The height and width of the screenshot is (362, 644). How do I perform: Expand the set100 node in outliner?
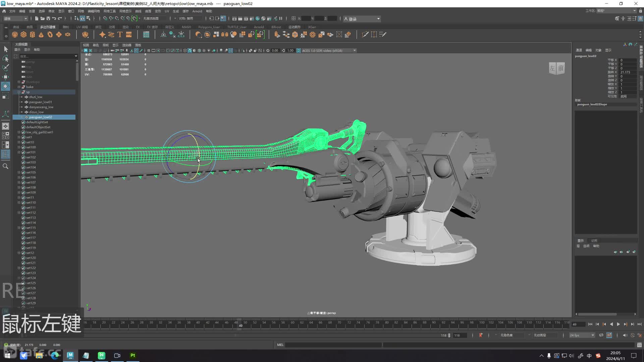point(19,147)
